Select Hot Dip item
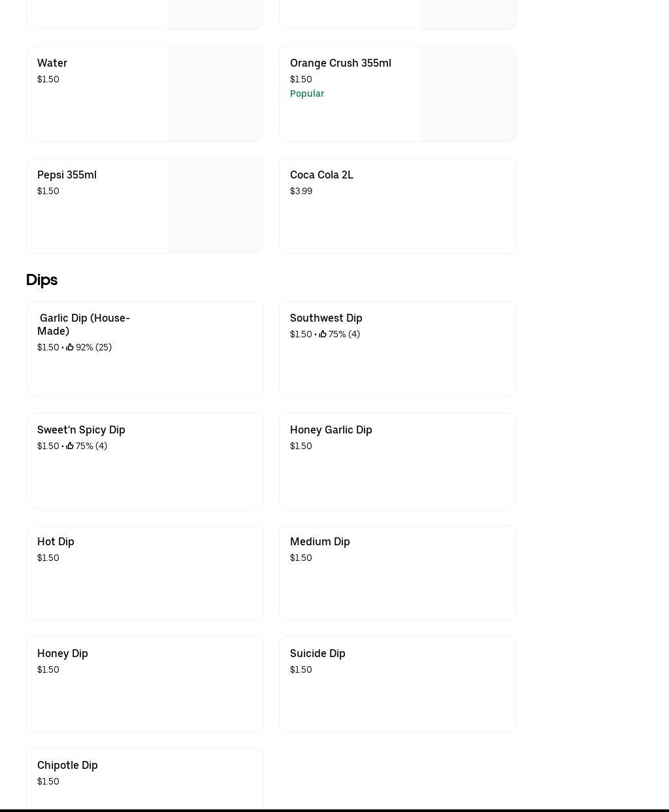Screen dimensions: 669x812 pos(144,572)
